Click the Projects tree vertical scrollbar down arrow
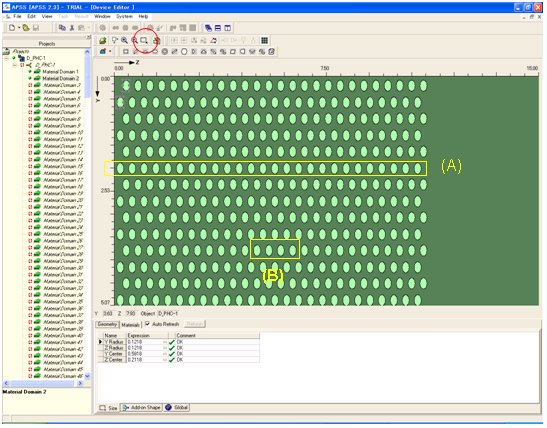The width and height of the screenshot is (547, 428). pyautogui.click(x=87, y=376)
